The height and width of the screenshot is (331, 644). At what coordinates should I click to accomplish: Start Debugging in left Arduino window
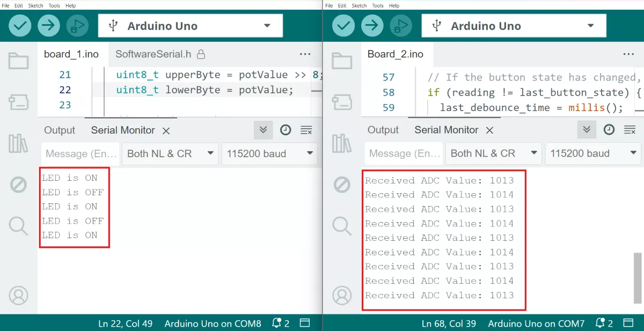(x=77, y=26)
